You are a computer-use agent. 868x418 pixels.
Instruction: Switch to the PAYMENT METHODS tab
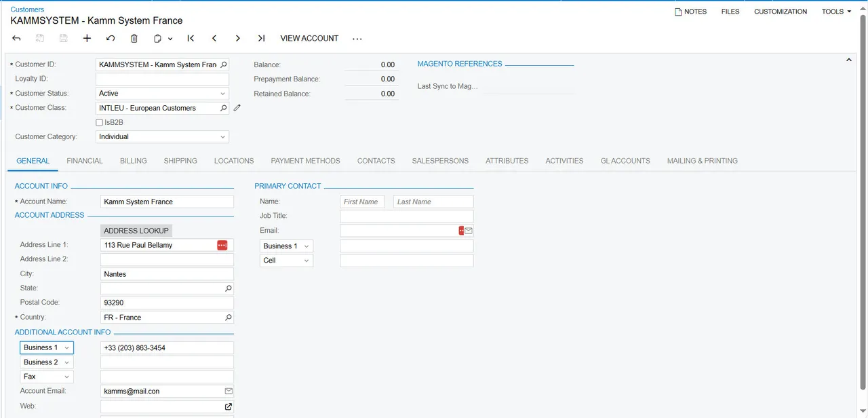(306, 161)
